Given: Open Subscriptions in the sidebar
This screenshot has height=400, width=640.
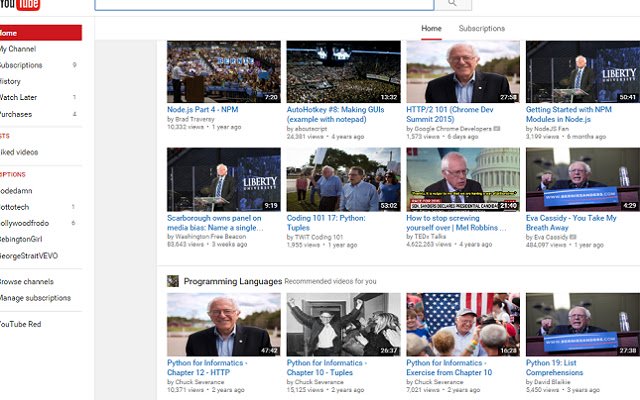Looking at the screenshot, I should point(21,65).
